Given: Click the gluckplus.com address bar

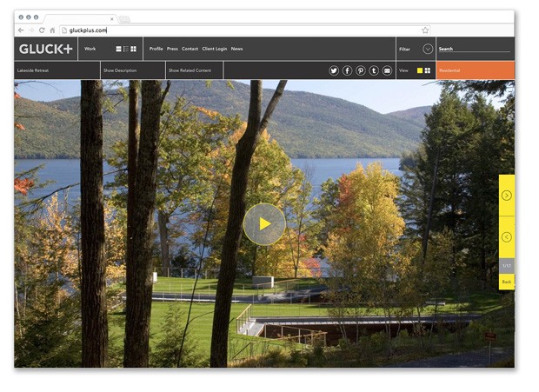Looking at the screenshot, I should 245,30.
